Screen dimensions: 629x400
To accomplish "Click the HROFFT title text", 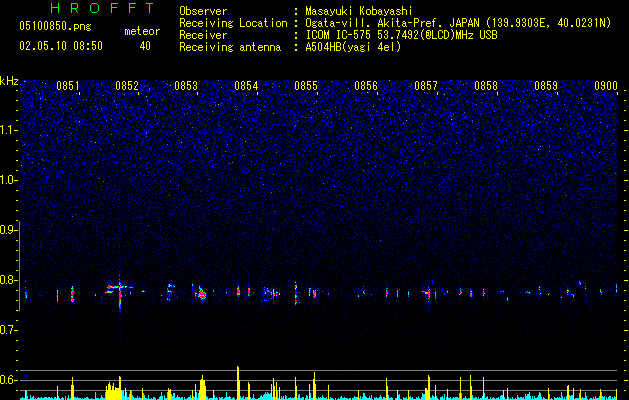I will click(102, 8).
